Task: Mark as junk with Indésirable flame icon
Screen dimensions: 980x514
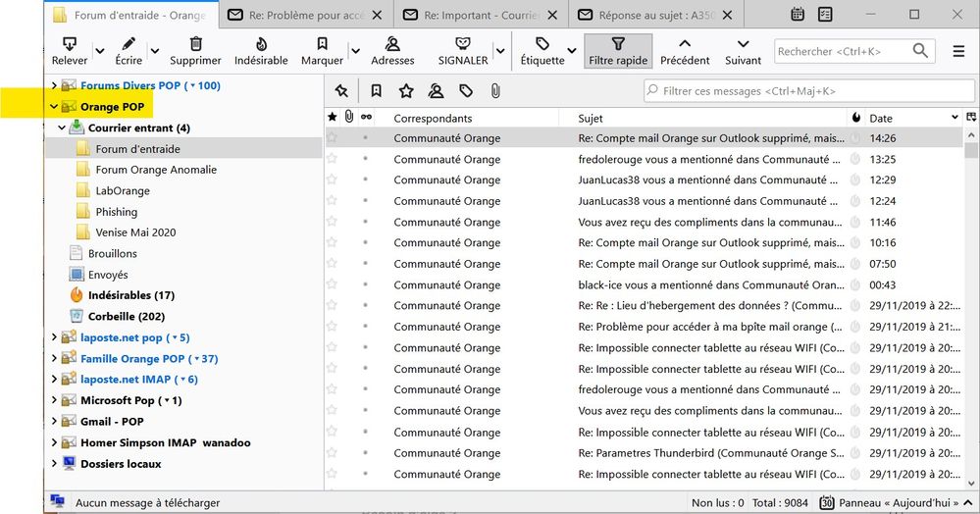Action: click(x=261, y=43)
